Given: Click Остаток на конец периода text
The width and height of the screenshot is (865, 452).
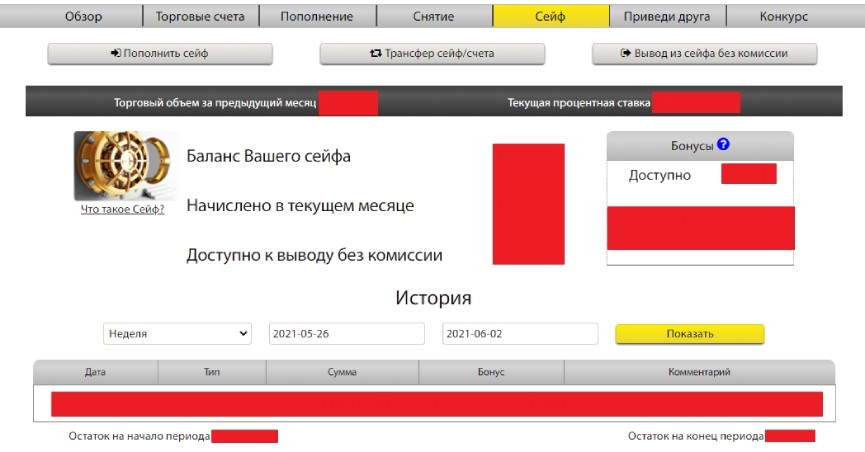Looking at the screenshot, I should (696, 436).
